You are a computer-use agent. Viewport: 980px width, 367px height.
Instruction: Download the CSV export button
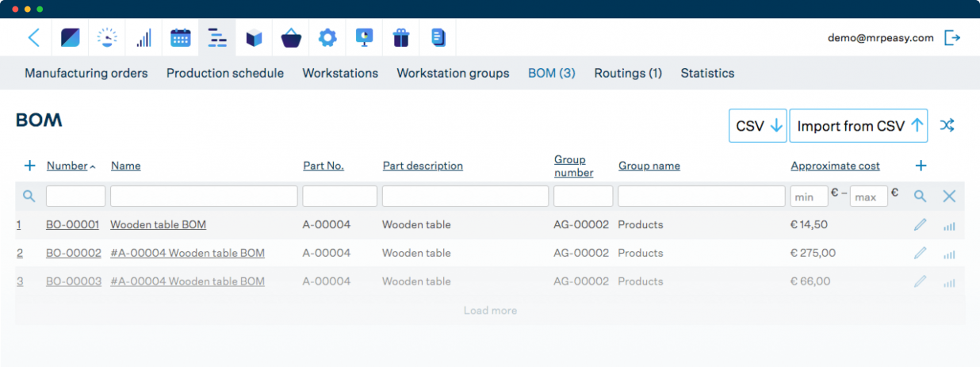click(758, 126)
